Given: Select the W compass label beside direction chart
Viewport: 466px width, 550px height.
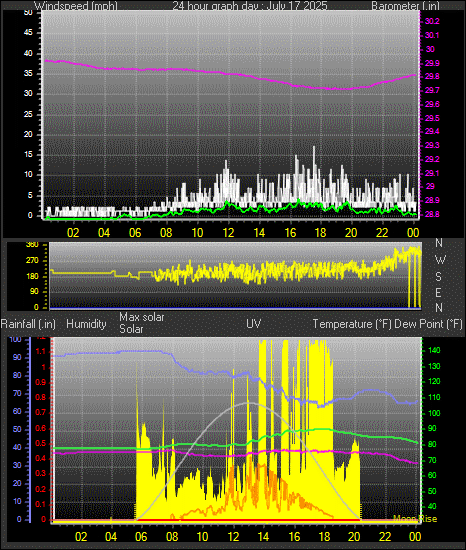Looking at the screenshot, I should click(x=440, y=260).
